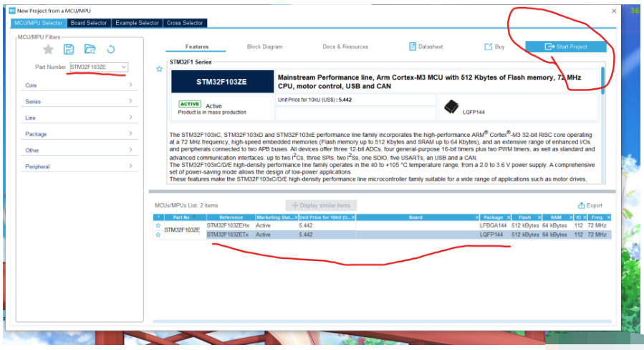This screenshot has width=644, height=350.
Task: Expand the Package filter section
Action: [80, 133]
